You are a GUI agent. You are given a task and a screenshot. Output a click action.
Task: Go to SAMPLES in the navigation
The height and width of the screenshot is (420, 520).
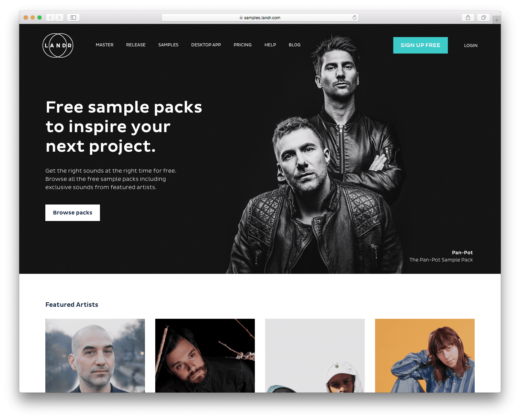(168, 45)
